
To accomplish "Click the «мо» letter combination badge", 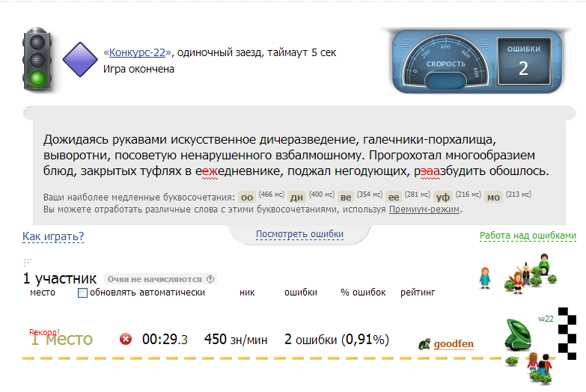I will tap(493, 197).
